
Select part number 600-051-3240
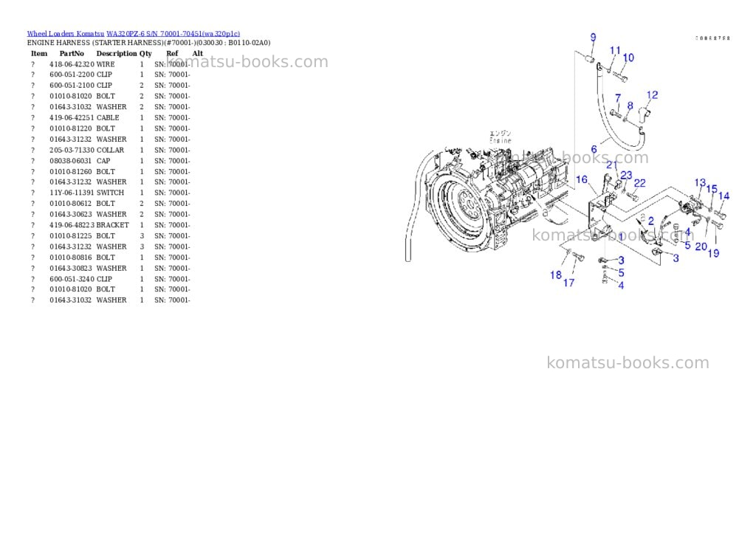pyautogui.click(x=72, y=279)
